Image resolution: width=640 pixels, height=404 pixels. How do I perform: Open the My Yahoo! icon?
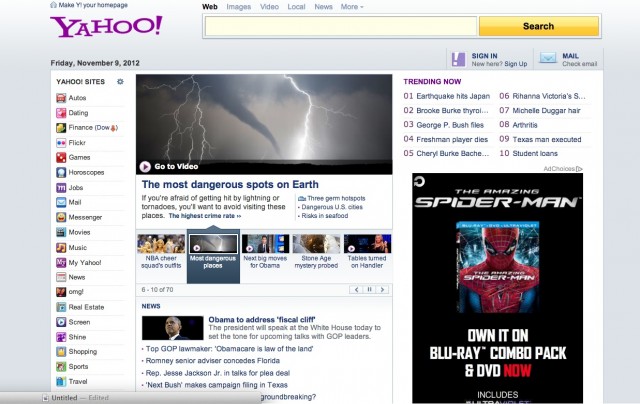click(61, 262)
